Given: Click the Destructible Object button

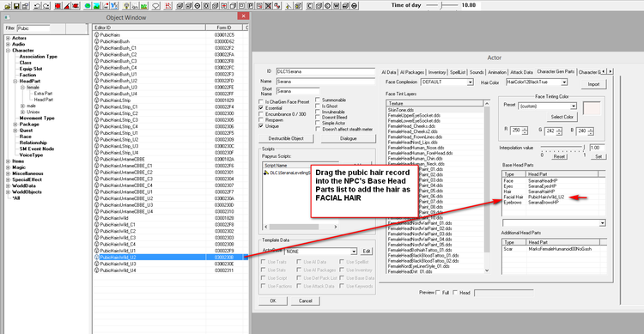Looking at the screenshot, I should 286,139.
